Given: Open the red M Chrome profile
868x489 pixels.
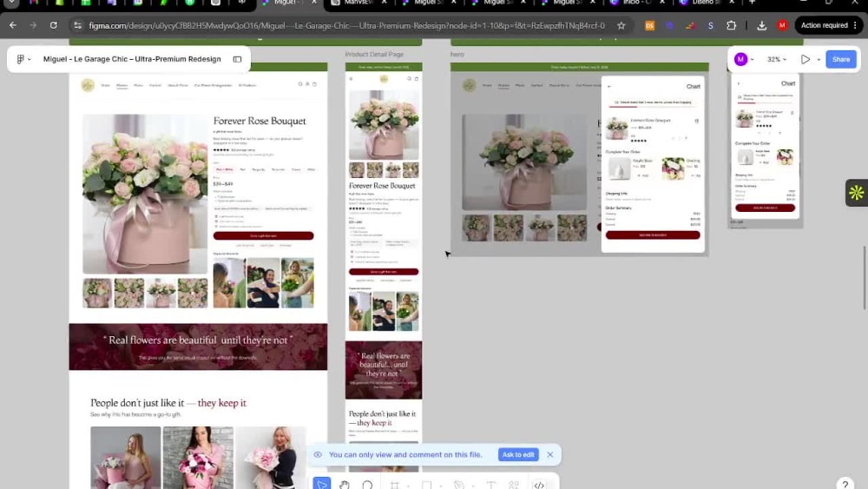Looking at the screenshot, I should coord(782,25).
